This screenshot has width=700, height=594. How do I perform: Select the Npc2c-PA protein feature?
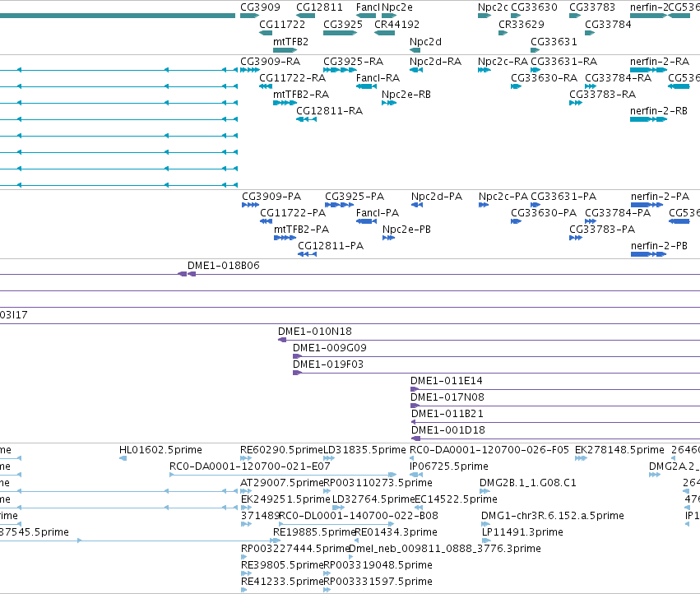(484, 205)
